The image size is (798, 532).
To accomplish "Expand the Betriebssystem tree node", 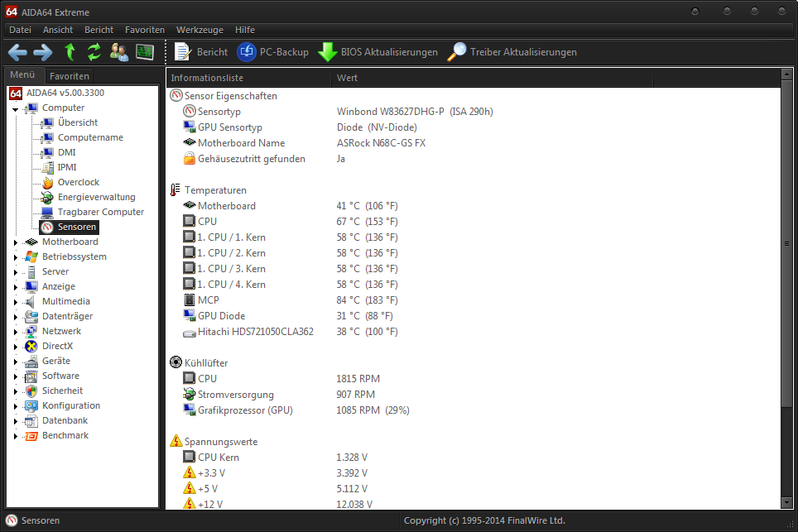I will point(15,257).
